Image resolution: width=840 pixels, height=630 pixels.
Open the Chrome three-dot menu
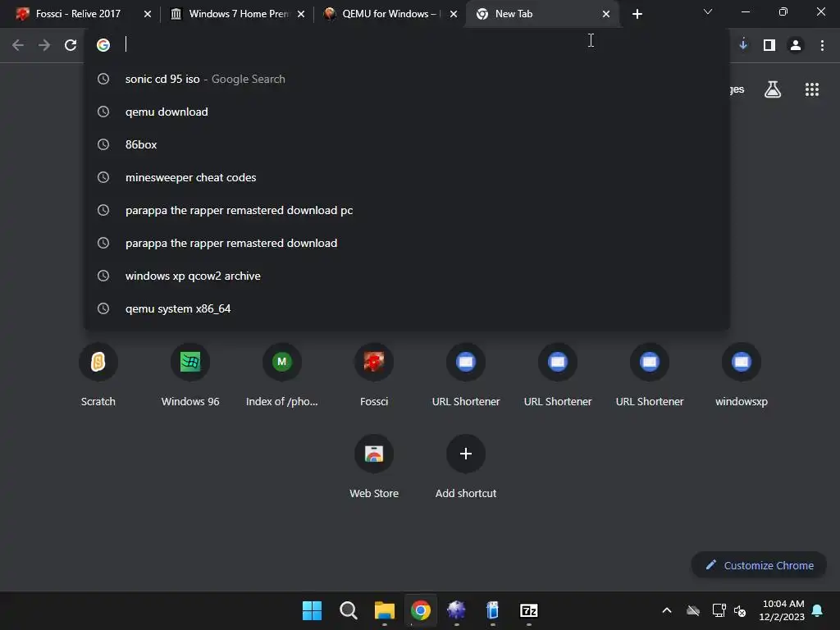coord(822,45)
